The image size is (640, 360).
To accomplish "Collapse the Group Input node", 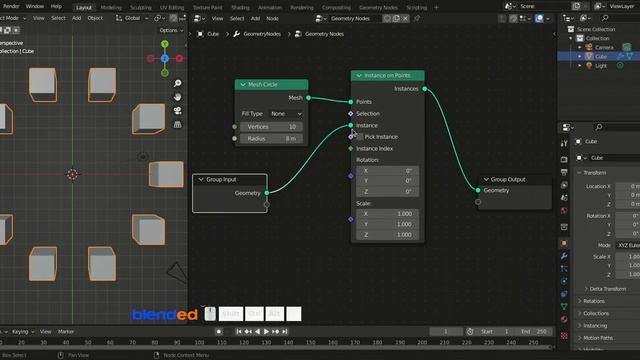I will tap(201, 180).
